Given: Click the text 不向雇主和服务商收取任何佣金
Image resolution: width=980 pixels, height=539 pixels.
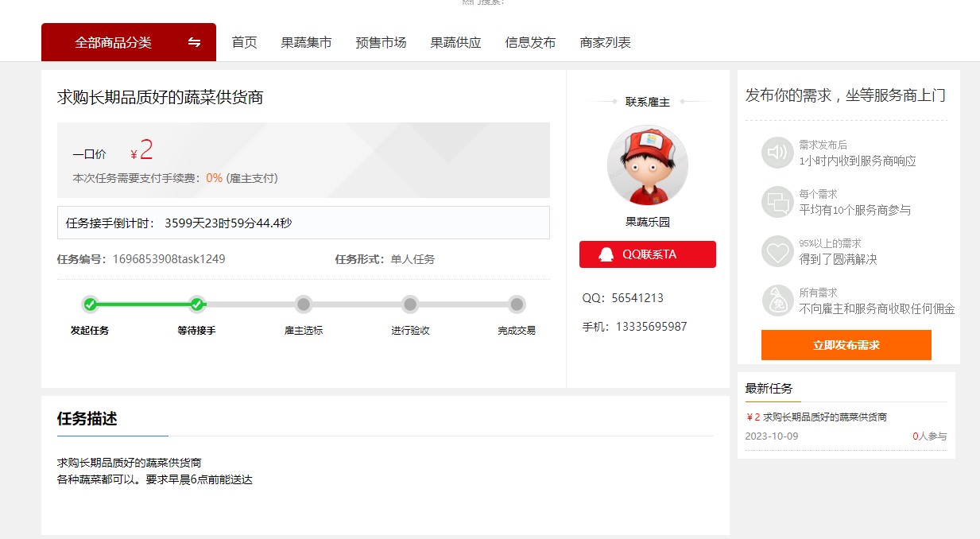Looking at the screenshot, I should point(877,308).
